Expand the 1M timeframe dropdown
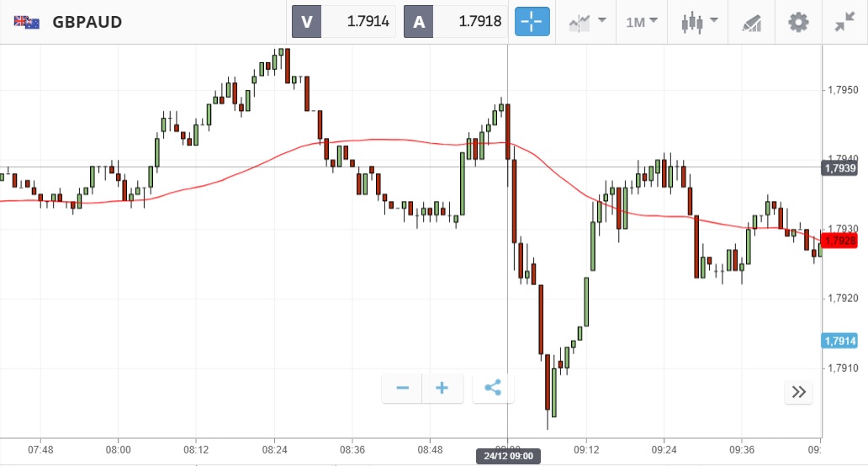 click(x=642, y=22)
